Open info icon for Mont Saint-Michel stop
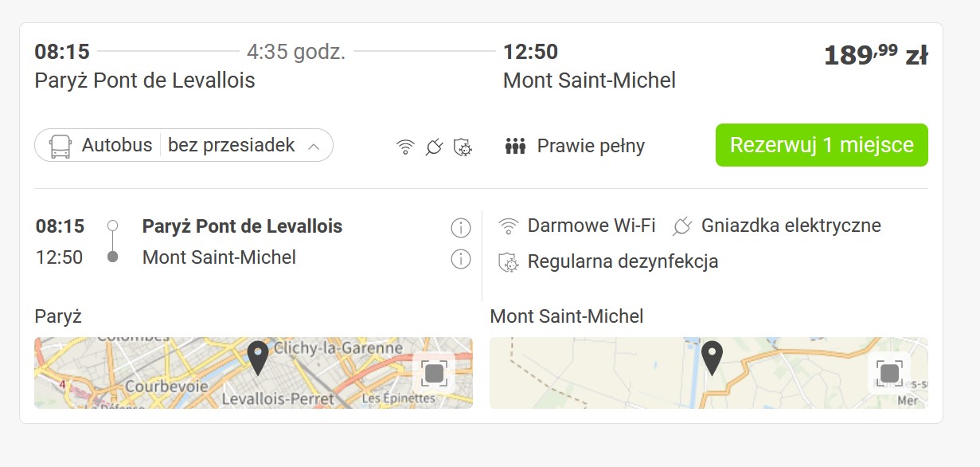This screenshot has height=467, width=980. (461, 259)
